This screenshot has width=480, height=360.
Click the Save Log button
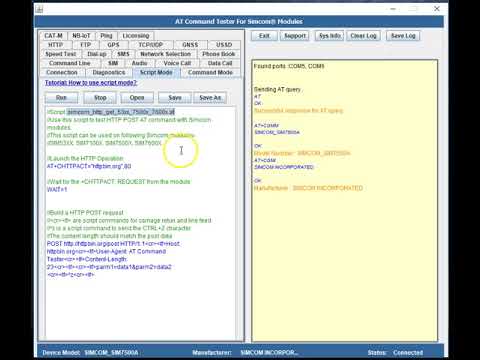403,36
